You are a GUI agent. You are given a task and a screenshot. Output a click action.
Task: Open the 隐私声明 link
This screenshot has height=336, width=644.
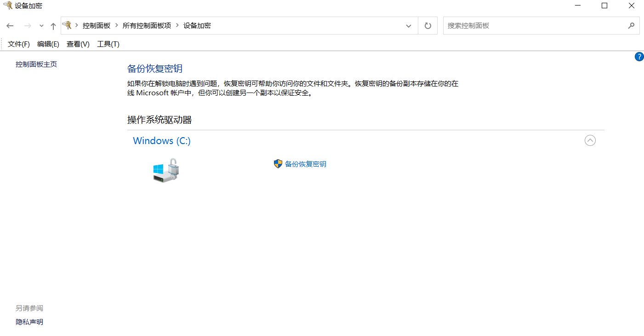28,321
